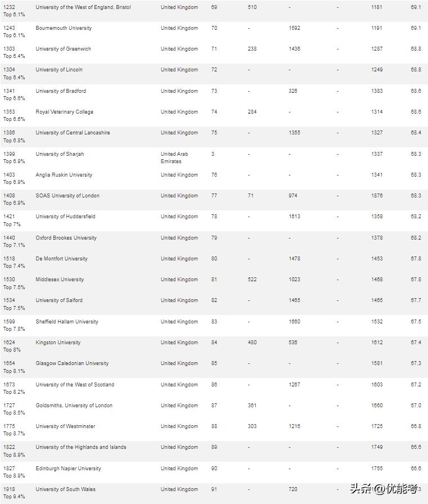Image resolution: width=428 pixels, height=504 pixels.
Task: Click Anglia Ruskin University link
Action: pos(64,175)
